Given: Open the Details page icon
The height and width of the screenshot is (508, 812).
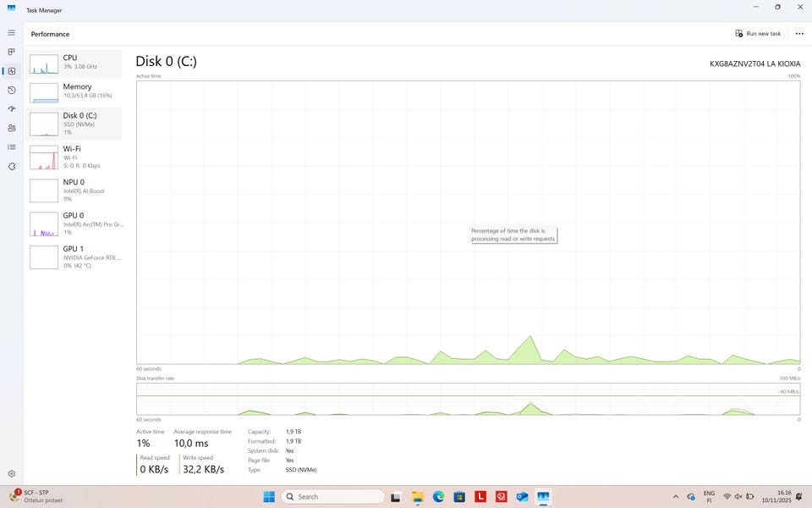Looking at the screenshot, I should [x=11, y=147].
